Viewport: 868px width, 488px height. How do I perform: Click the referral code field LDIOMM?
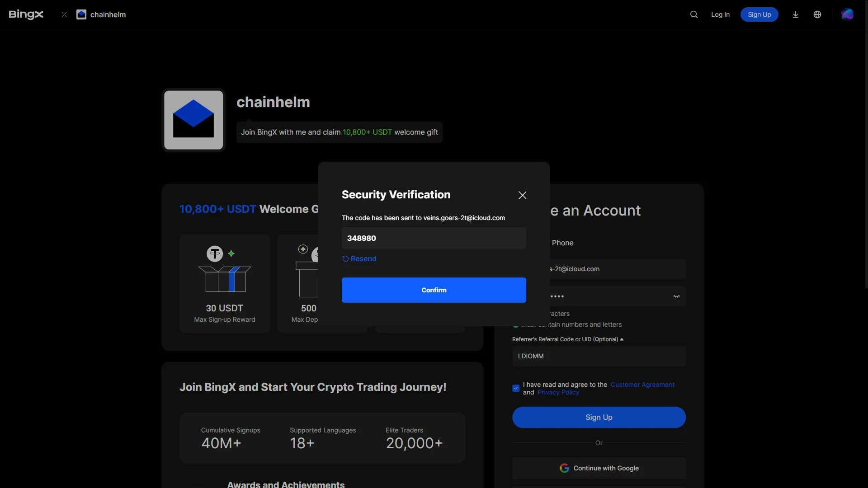(x=599, y=357)
